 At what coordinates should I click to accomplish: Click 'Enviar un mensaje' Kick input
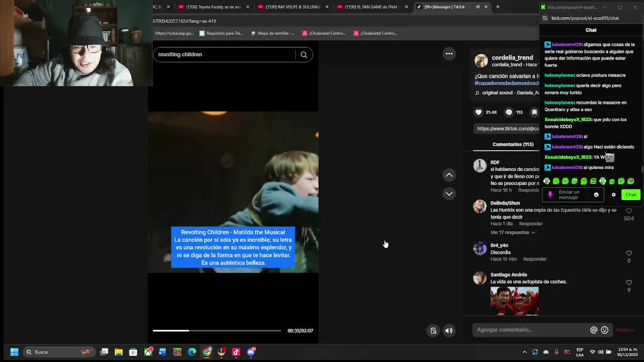coord(574,195)
